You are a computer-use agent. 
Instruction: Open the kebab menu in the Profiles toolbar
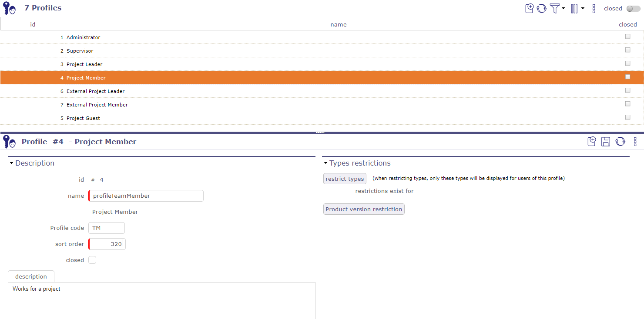coord(594,8)
